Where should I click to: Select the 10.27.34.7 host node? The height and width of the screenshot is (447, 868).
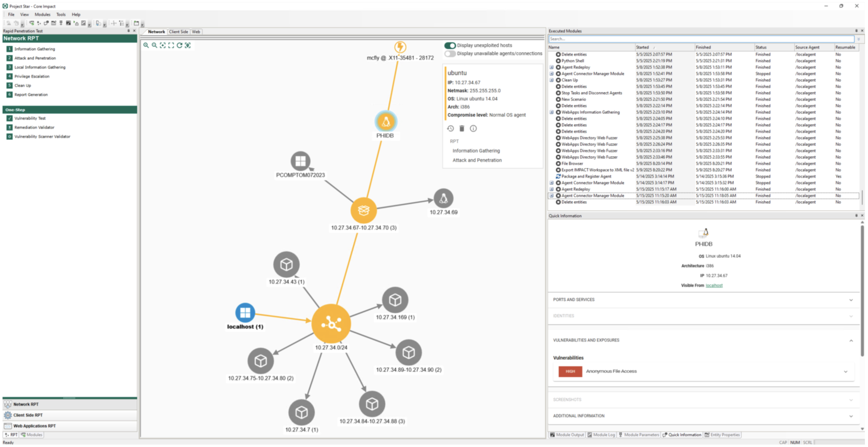pyautogui.click(x=302, y=412)
